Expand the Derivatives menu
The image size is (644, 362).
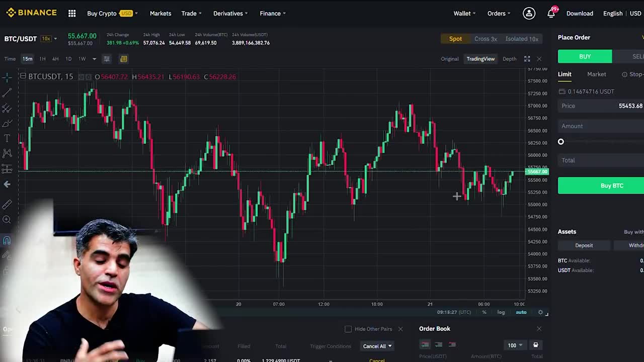(x=230, y=14)
